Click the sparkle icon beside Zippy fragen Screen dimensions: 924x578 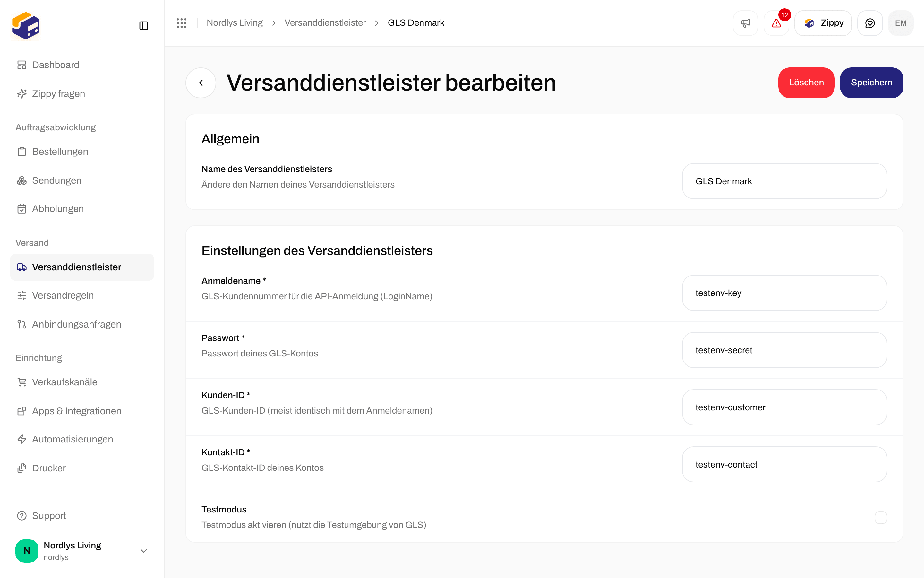pyautogui.click(x=22, y=94)
